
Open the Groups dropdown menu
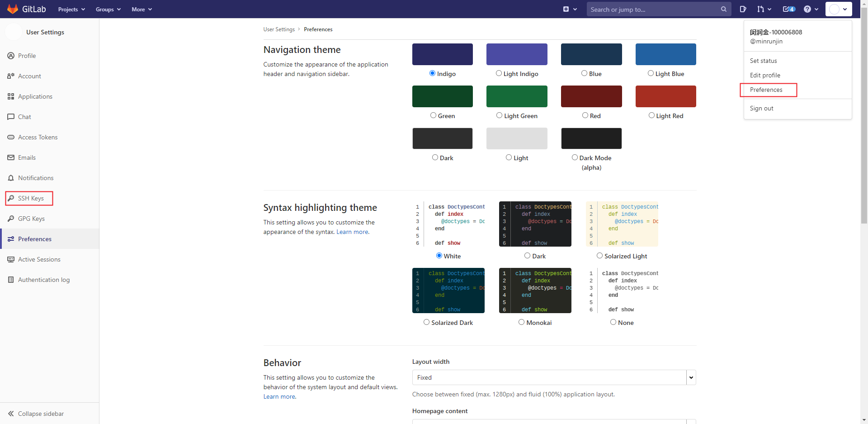click(x=108, y=9)
